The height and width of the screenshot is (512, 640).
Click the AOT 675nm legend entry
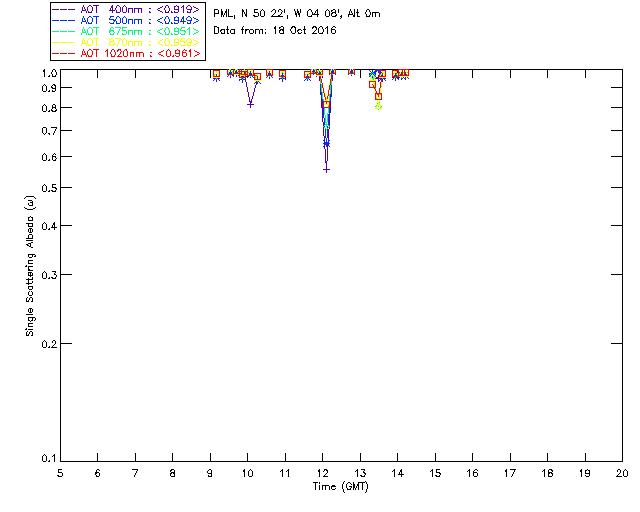coord(126,31)
